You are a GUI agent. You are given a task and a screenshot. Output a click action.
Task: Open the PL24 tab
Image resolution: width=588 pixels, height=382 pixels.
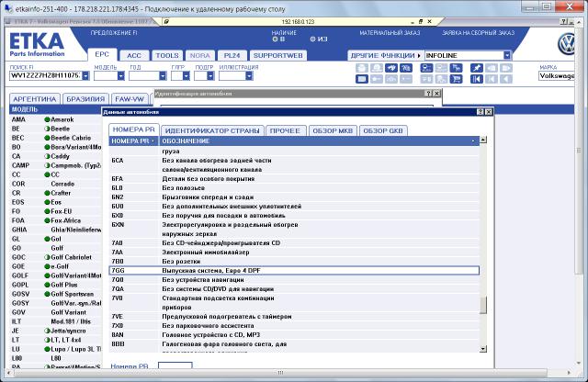(232, 55)
